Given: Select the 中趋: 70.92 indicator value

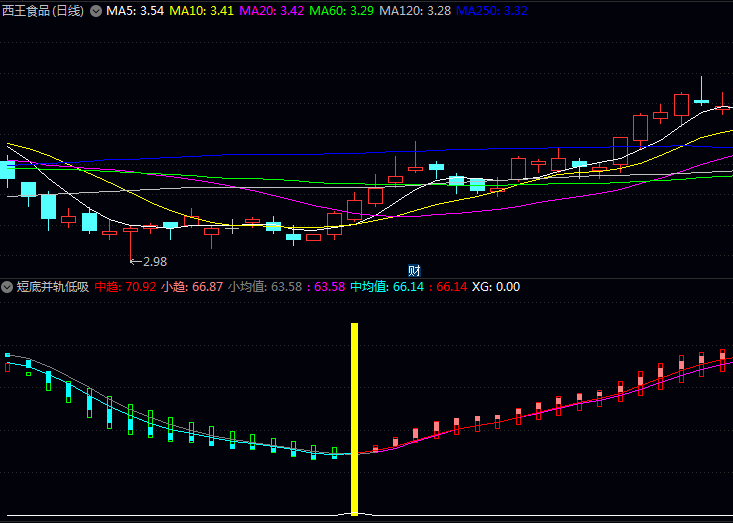Looking at the screenshot, I should [125, 287].
